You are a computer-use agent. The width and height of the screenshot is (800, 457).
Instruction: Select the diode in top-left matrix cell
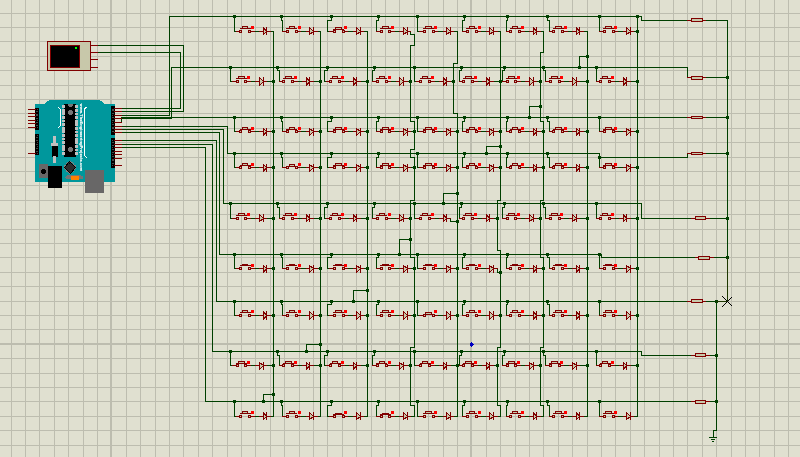[265, 31]
